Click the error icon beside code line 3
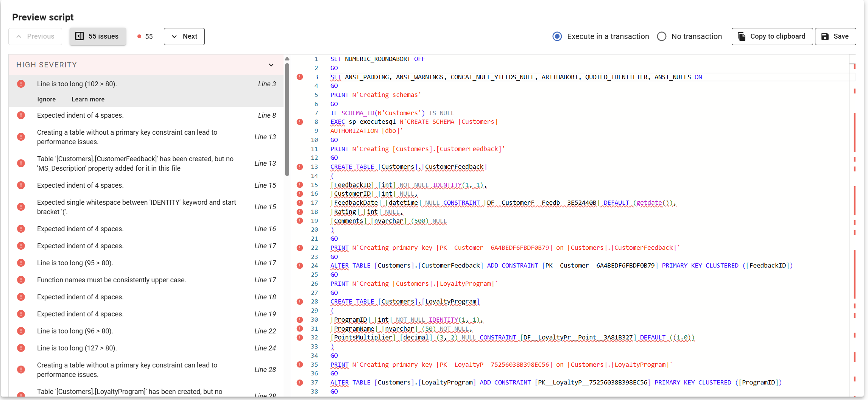 pos(300,77)
